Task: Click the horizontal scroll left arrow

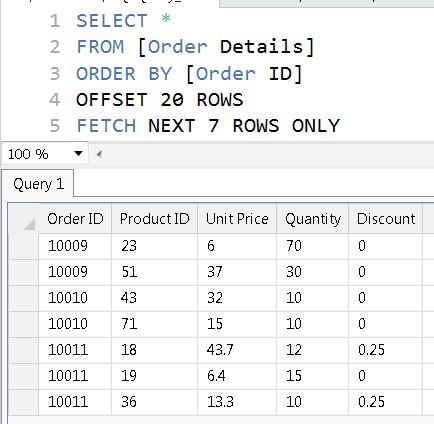Action: point(99,154)
